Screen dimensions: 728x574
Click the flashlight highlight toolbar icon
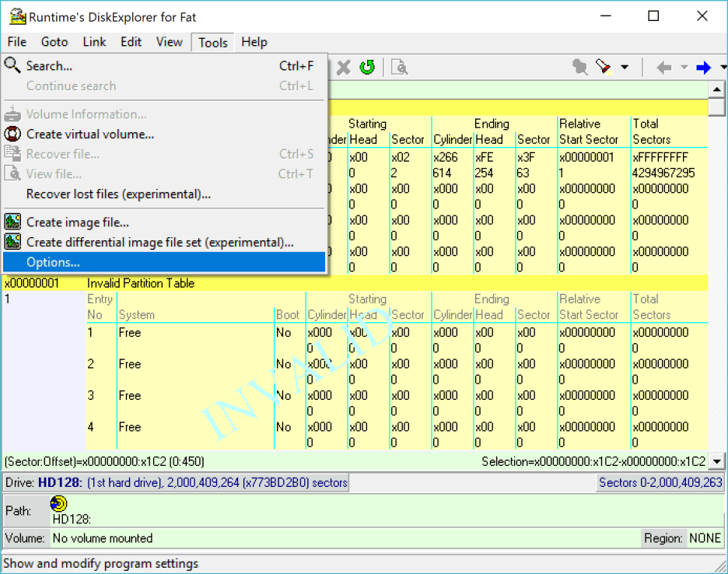[604, 68]
